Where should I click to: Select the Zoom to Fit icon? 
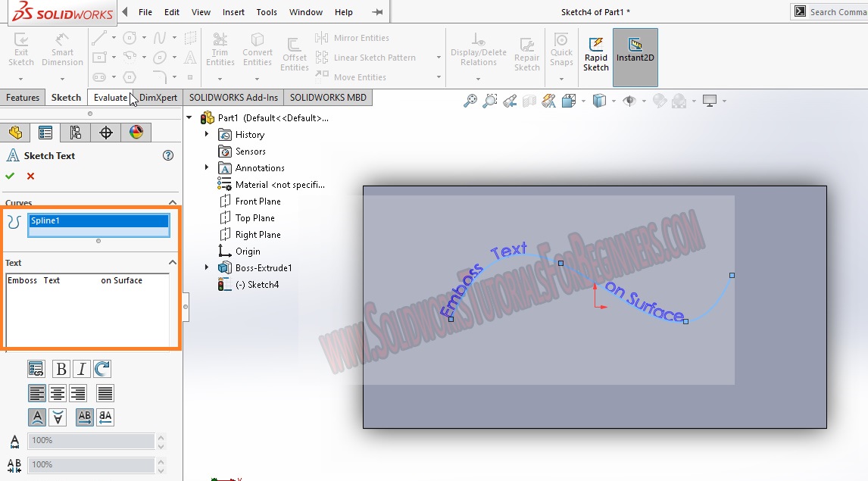[x=471, y=100]
